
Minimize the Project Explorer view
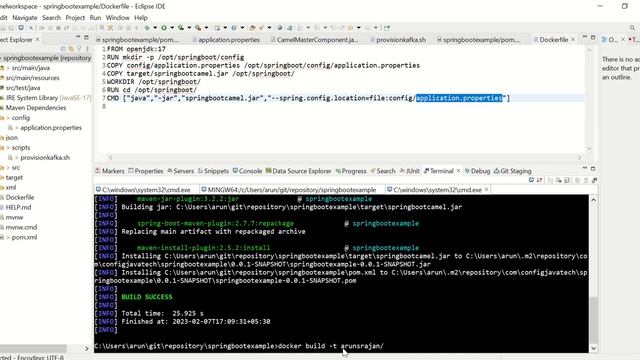[78, 38]
